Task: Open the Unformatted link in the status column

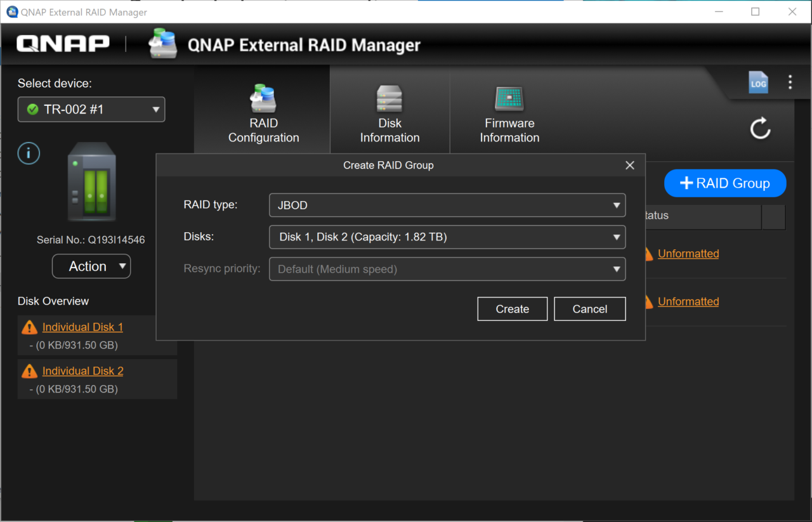Action: pos(688,253)
